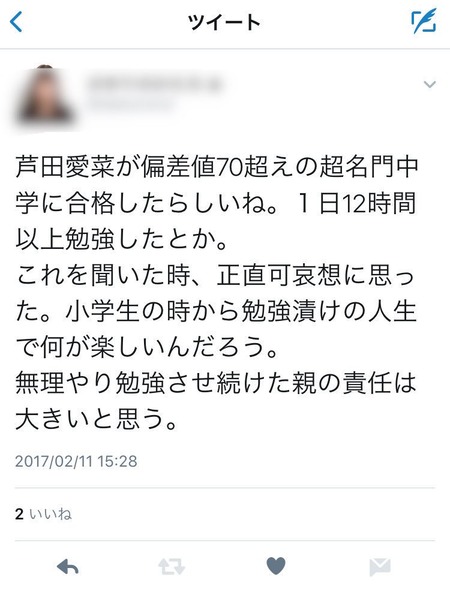
Task: Tap the ツイート header title
Action: (224, 22)
